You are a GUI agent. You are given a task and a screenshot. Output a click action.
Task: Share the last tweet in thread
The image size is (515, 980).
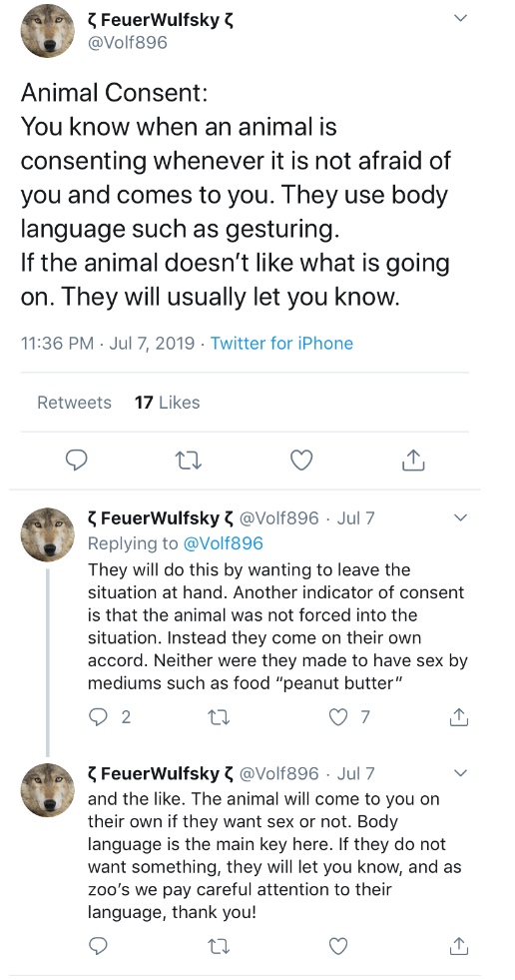click(x=459, y=946)
